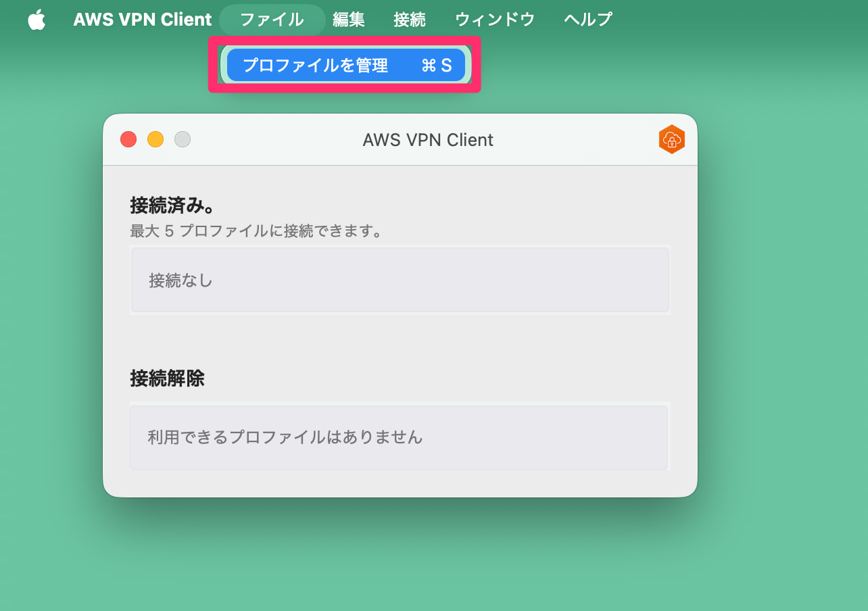Image resolution: width=868 pixels, height=611 pixels.
Task: Open the ヘルプ menu
Action: (588, 20)
